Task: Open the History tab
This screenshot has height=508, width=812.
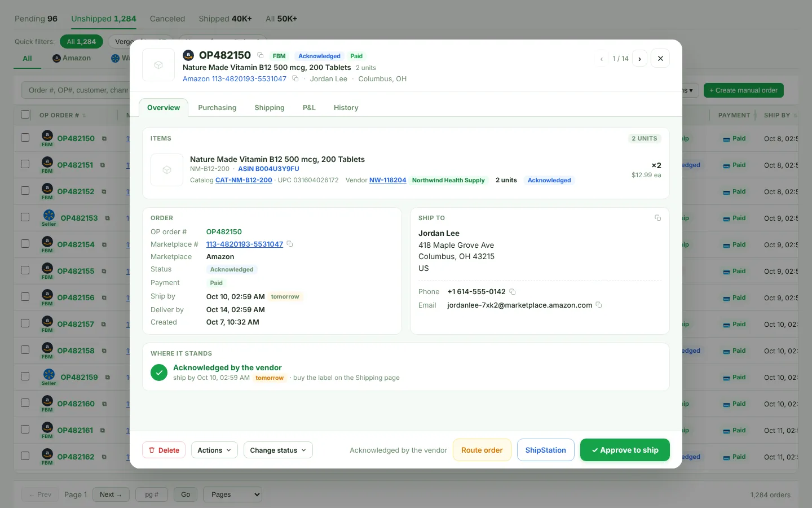Action: [x=346, y=108]
